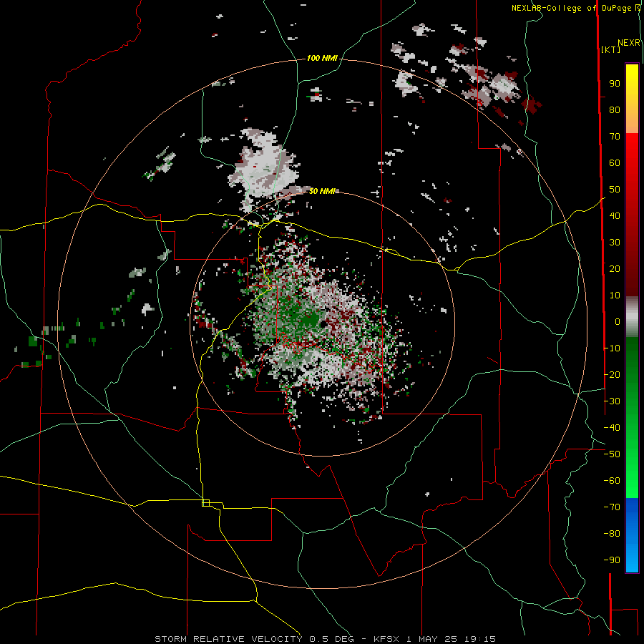Screen dimensions: 644x644
Task: Click the 50 value on the velocity scale
Action: pyautogui.click(x=615, y=190)
